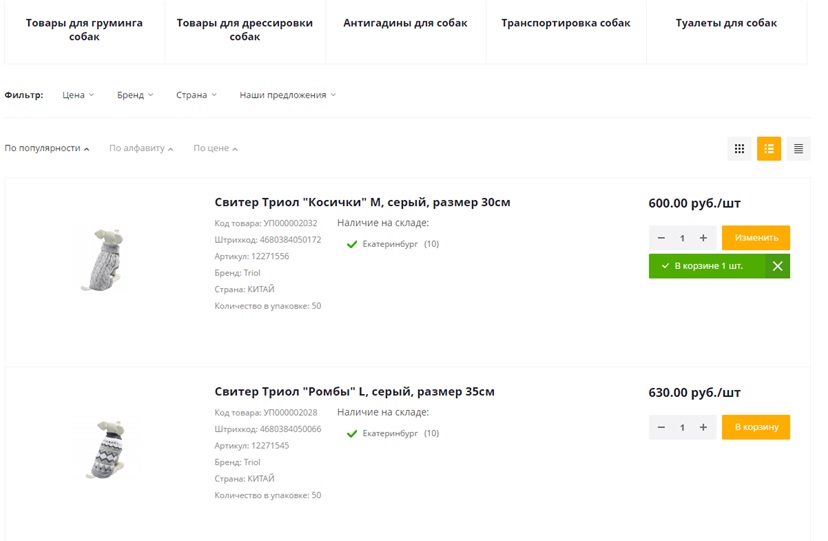Sort products by popularity
Viewport: 828px width, 541px height.
[x=47, y=148]
